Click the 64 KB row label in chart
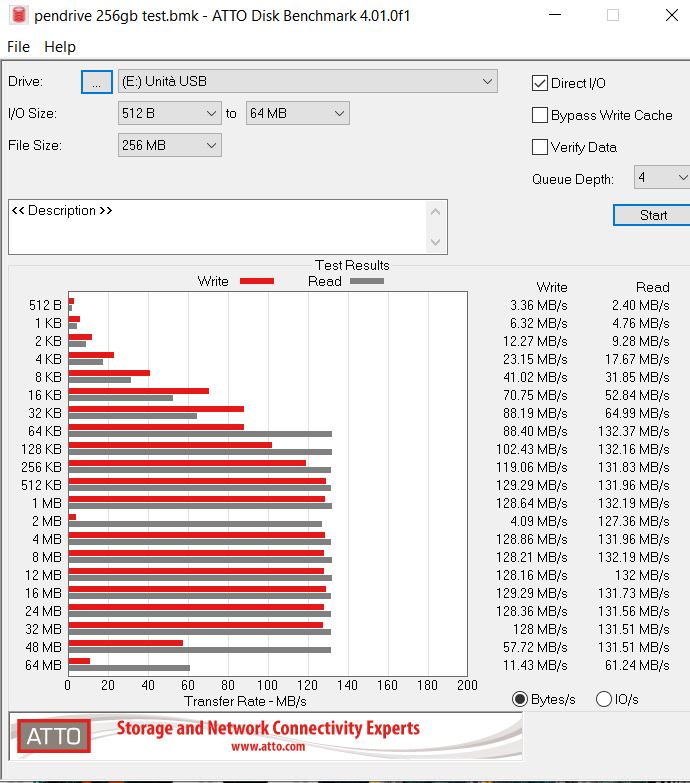 pyautogui.click(x=45, y=431)
